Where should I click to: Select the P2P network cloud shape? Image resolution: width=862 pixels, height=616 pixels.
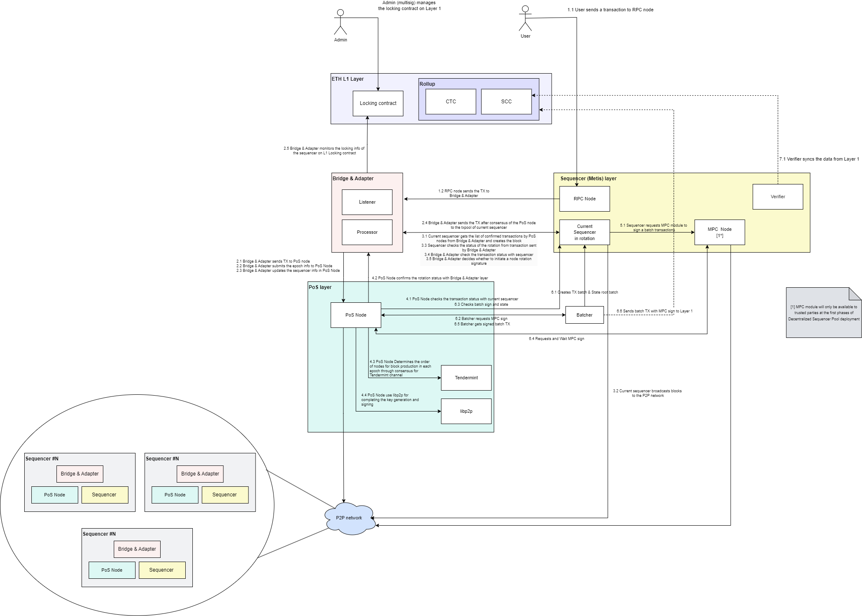(350, 518)
